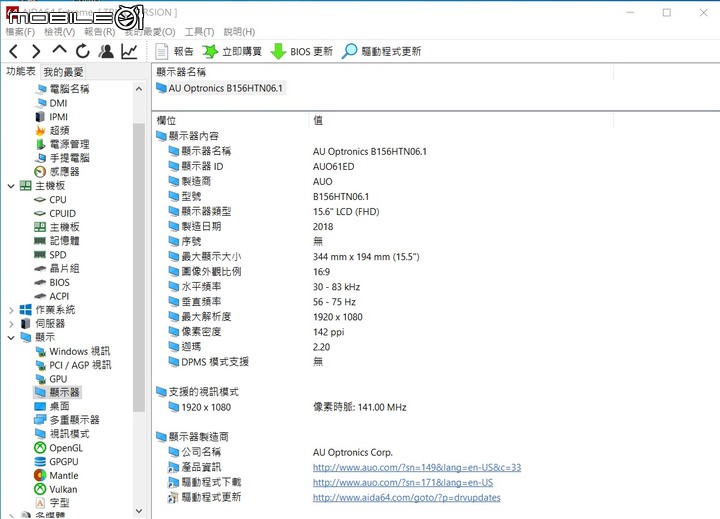
Task: Go back with the left arrow toolbar icon
Action: click(14, 51)
